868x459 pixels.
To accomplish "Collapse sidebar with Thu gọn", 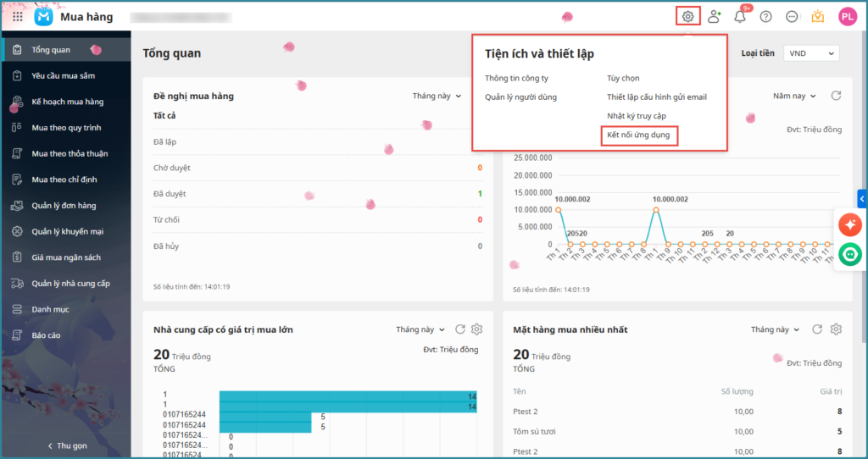I will pyautogui.click(x=66, y=445).
